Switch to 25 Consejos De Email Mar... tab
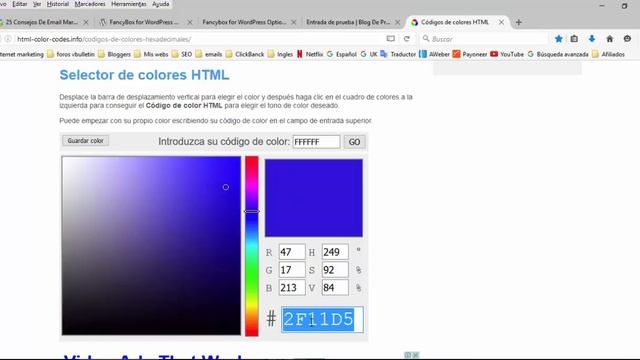The width and height of the screenshot is (640, 360). tap(41, 22)
